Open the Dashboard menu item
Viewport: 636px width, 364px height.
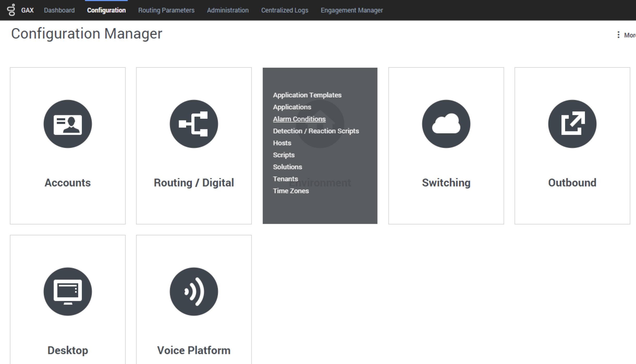pos(59,10)
